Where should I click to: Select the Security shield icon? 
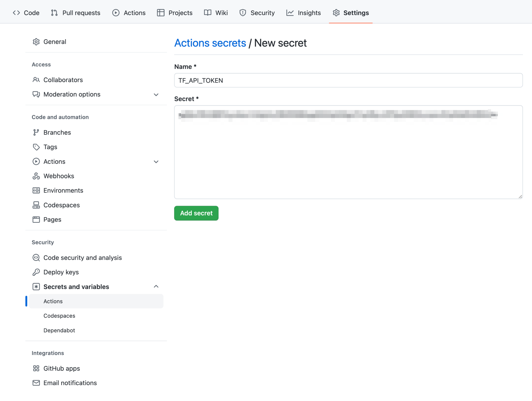[242, 12]
